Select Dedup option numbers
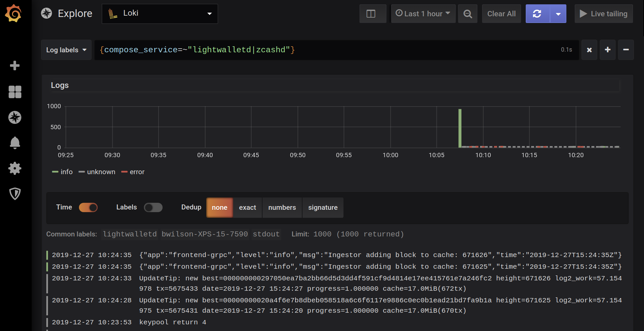 [x=282, y=207]
